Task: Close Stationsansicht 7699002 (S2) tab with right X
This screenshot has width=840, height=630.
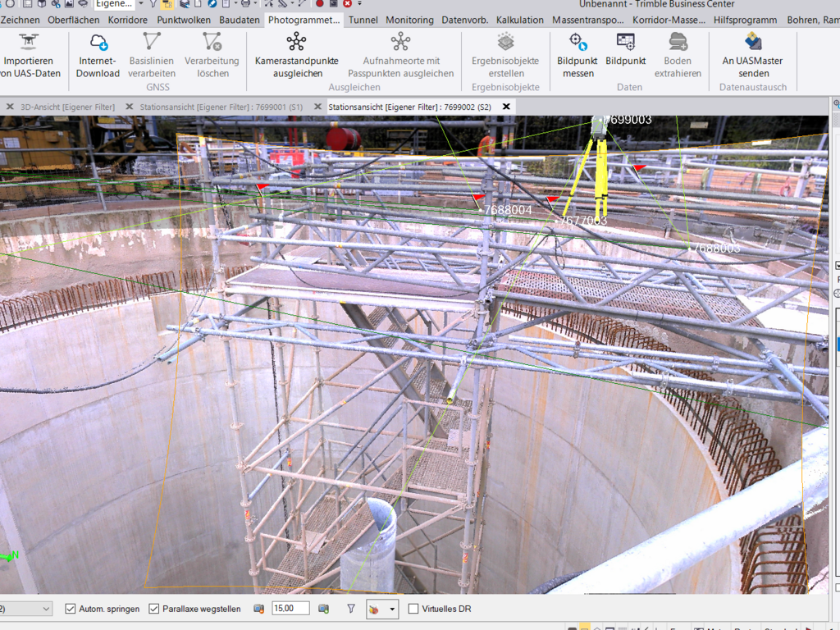Action: coord(506,107)
